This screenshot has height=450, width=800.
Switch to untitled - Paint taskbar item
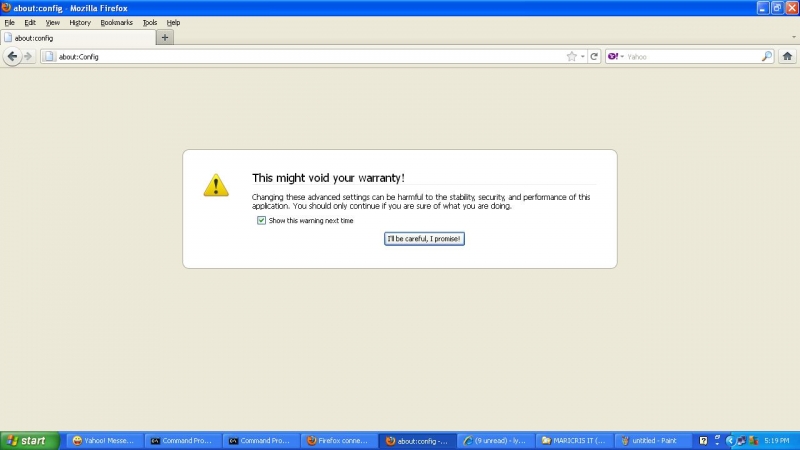click(x=650, y=440)
